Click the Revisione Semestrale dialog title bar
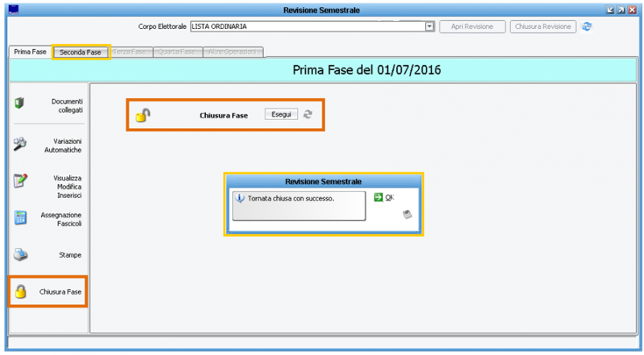 pyautogui.click(x=324, y=181)
